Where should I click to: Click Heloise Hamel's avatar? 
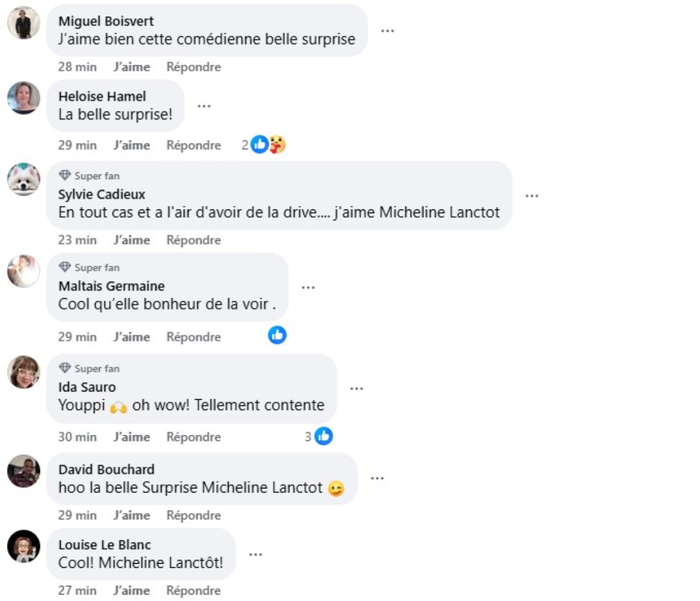23,98
